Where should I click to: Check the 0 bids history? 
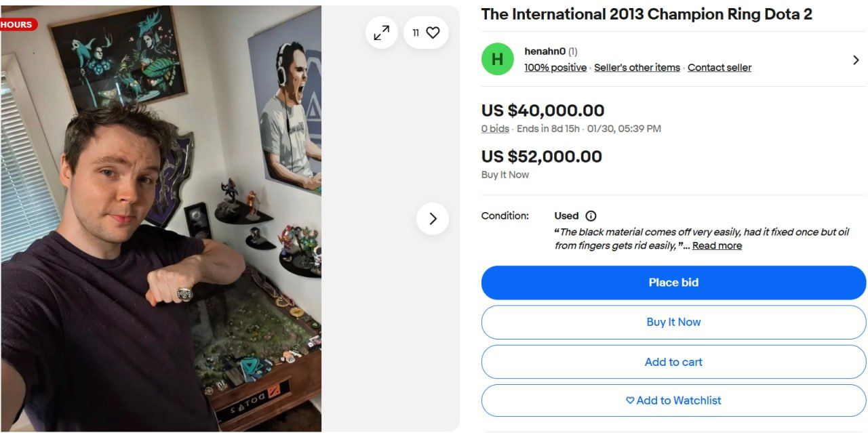pyautogui.click(x=495, y=129)
